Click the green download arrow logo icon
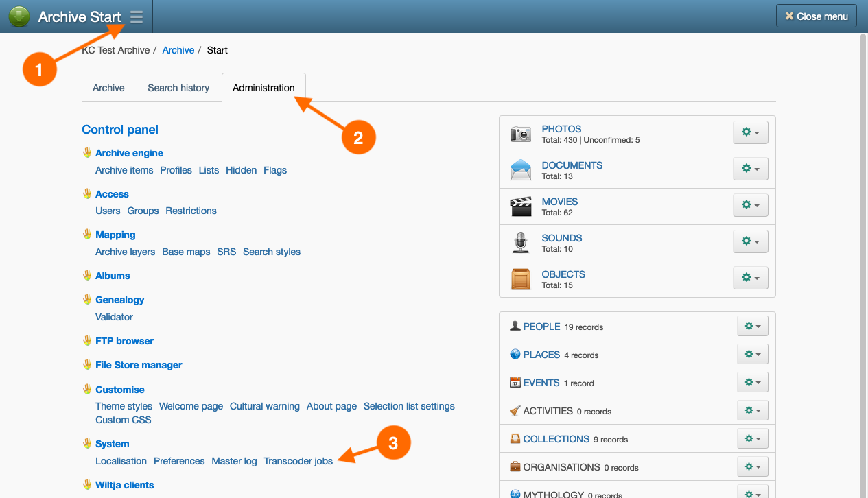The image size is (868, 498). click(19, 16)
